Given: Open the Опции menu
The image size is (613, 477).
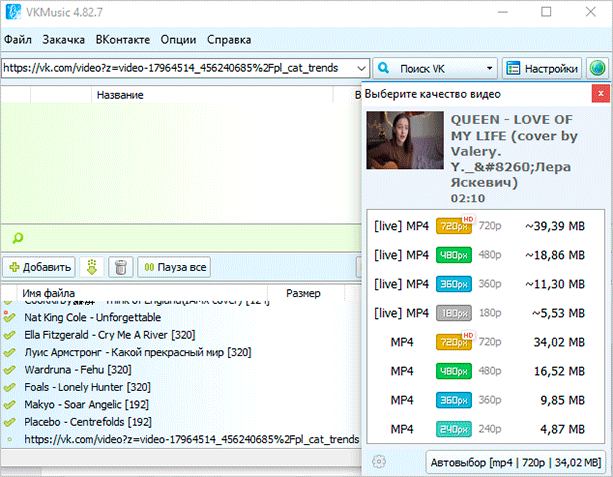Looking at the screenshot, I should click(x=178, y=39).
